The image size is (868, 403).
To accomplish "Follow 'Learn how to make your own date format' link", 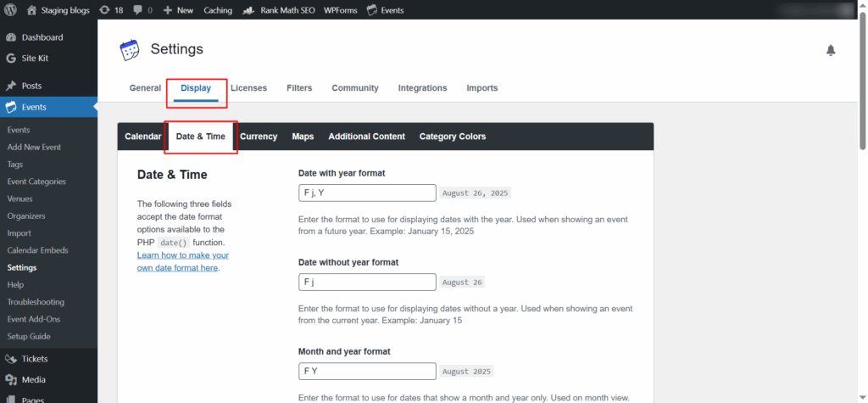I will (183, 261).
